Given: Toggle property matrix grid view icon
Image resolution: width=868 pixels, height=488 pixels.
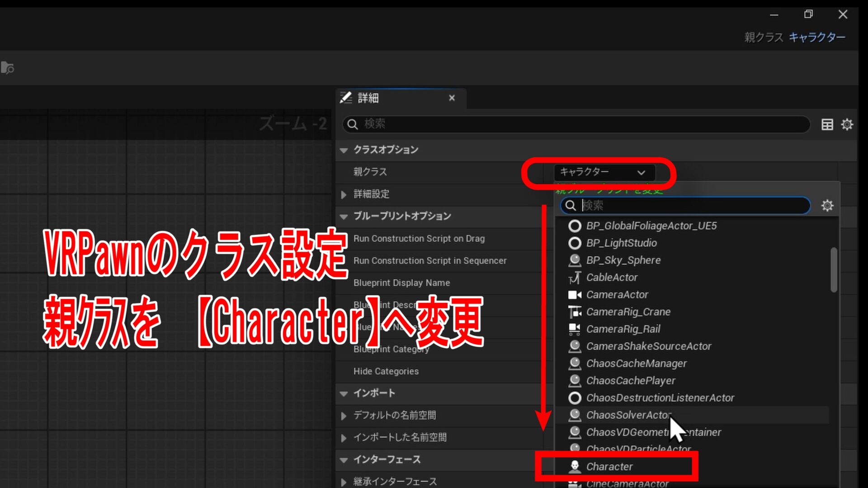Looking at the screenshot, I should click(x=827, y=124).
